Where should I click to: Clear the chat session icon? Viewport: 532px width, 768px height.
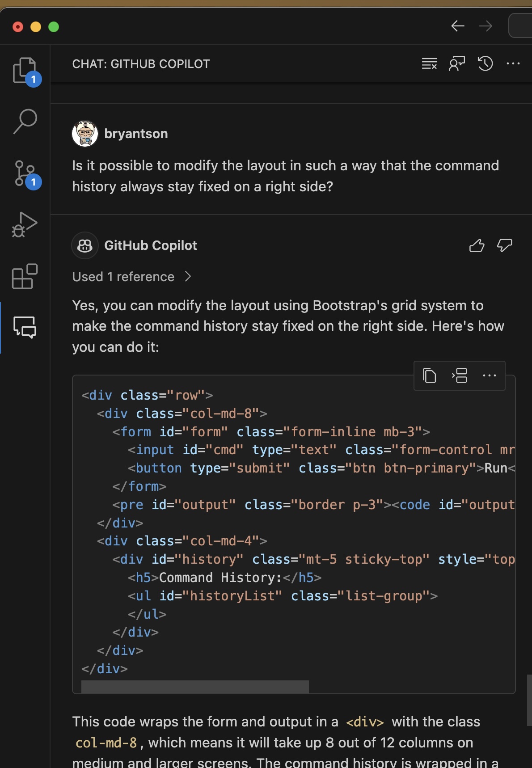click(430, 64)
